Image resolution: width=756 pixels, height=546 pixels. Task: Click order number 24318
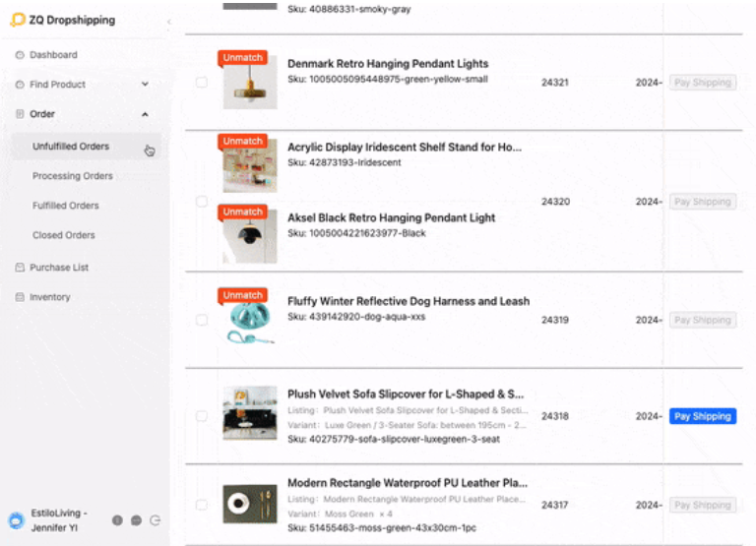pos(555,416)
